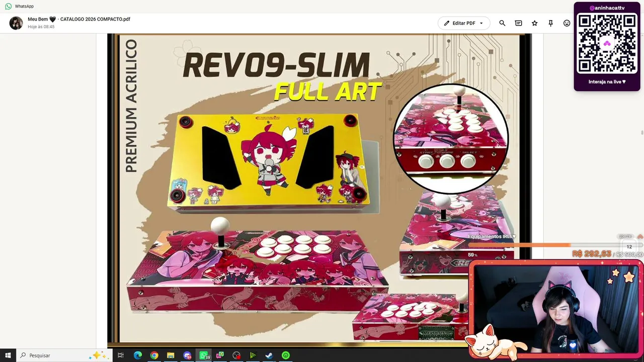
Task: Switch to WhatsApp on the taskbar
Action: (x=204, y=355)
